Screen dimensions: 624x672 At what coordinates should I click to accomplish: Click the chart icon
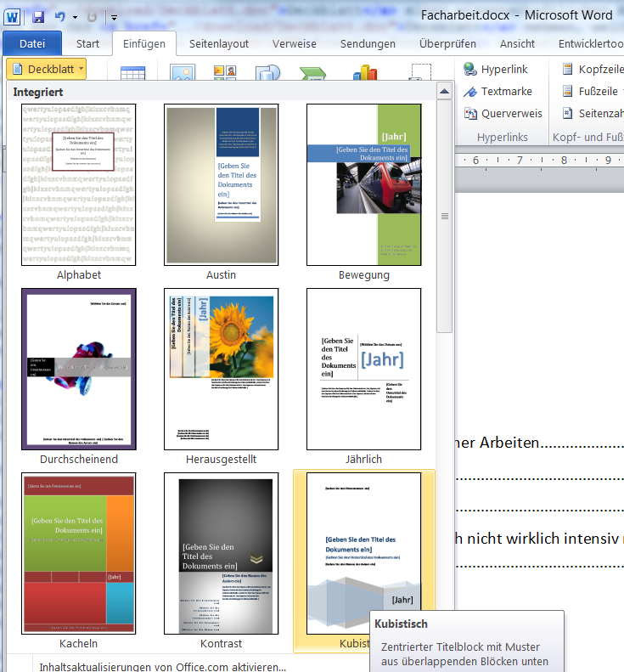click(365, 72)
